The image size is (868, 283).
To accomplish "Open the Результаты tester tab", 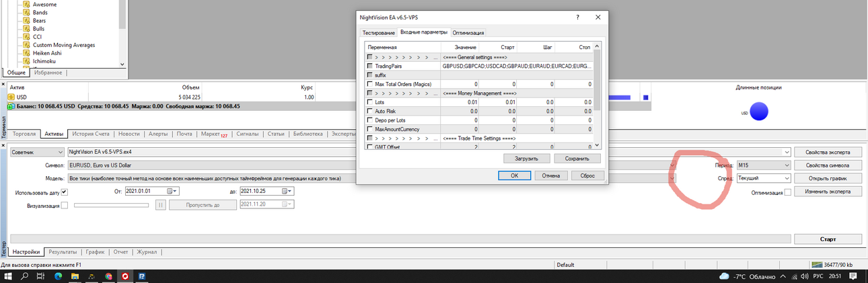I will point(63,252).
